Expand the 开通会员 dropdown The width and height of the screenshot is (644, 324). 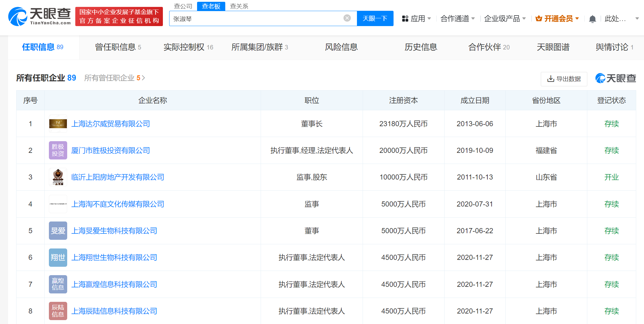[577, 19]
